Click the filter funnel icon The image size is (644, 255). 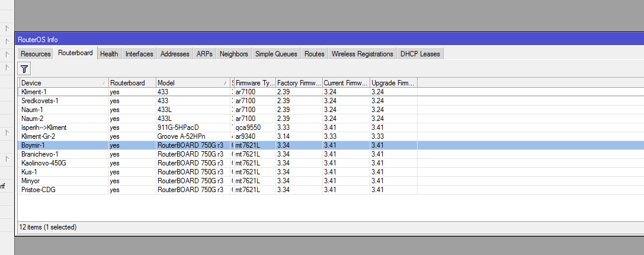[24, 69]
